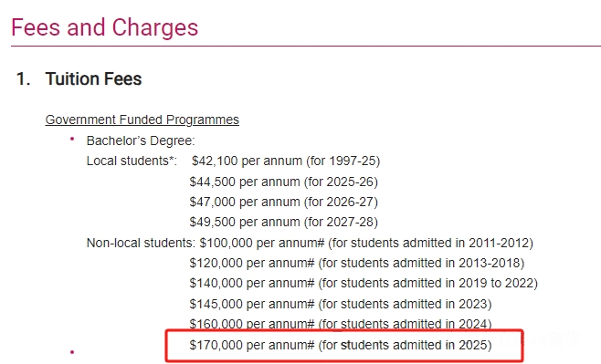The width and height of the screenshot is (601, 364).
Task: Click the red highlight box border
Action: point(344,330)
